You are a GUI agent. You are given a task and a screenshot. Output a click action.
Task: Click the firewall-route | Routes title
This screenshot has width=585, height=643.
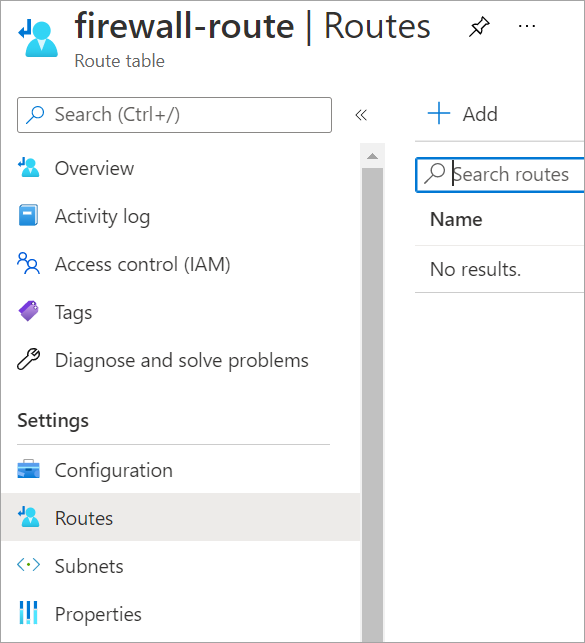click(253, 27)
